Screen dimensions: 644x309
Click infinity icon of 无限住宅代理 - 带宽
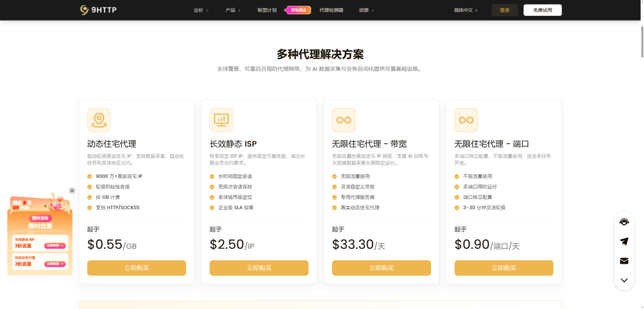click(344, 120)
